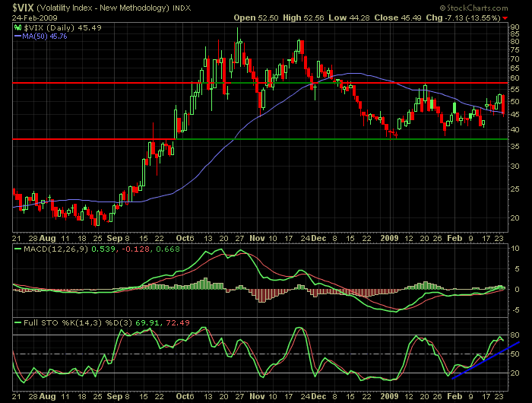Click the Open 52.50 value
532x403 pixels.
(x=256, y=17)
